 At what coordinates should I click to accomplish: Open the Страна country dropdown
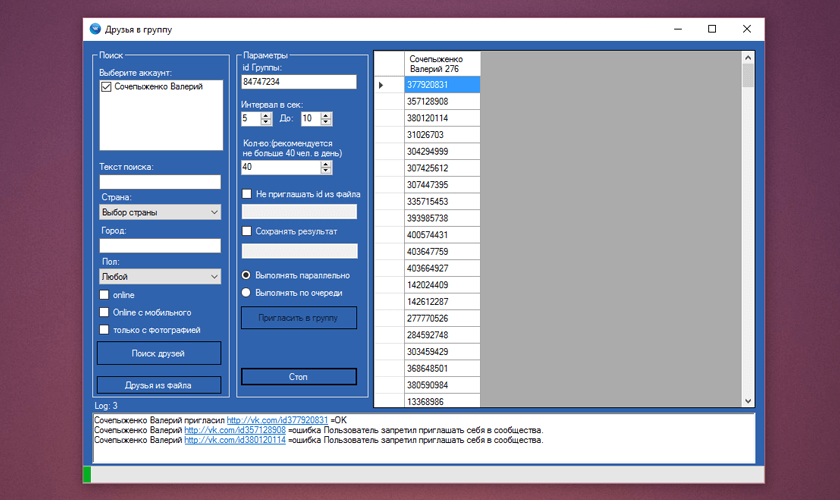coord(160,212)
